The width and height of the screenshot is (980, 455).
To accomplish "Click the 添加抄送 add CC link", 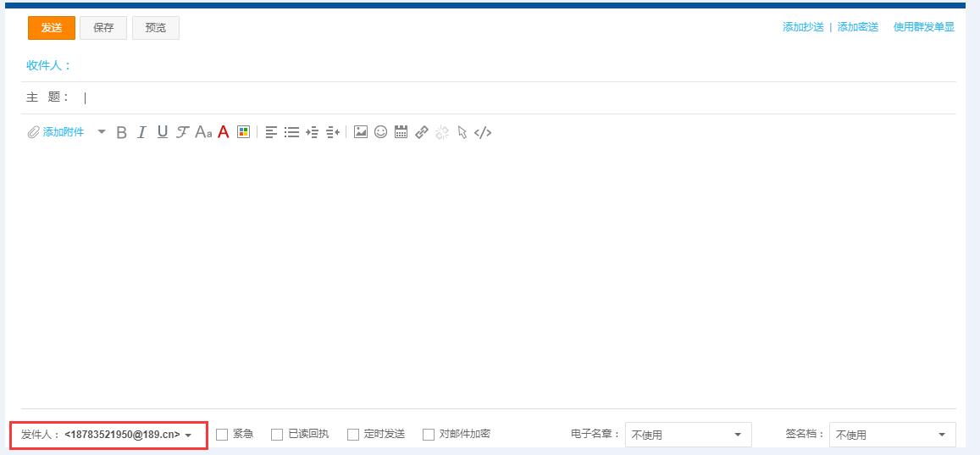I will [803, 27].
